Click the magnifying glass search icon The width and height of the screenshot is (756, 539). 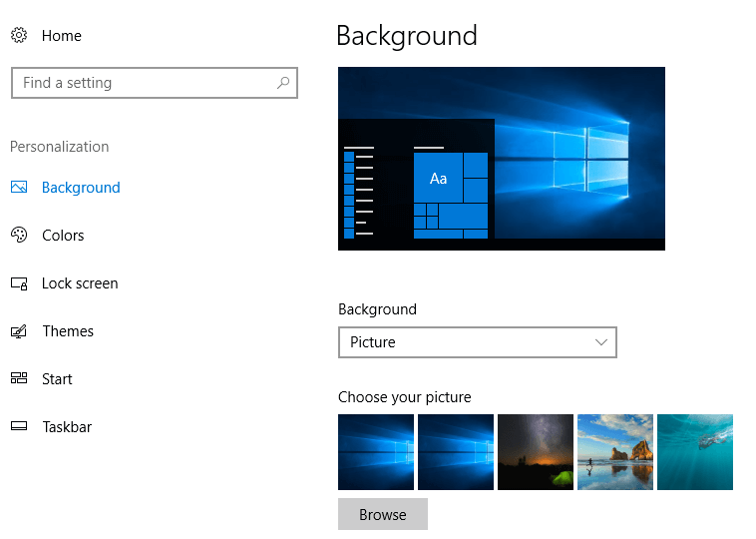tap(283, 83)
